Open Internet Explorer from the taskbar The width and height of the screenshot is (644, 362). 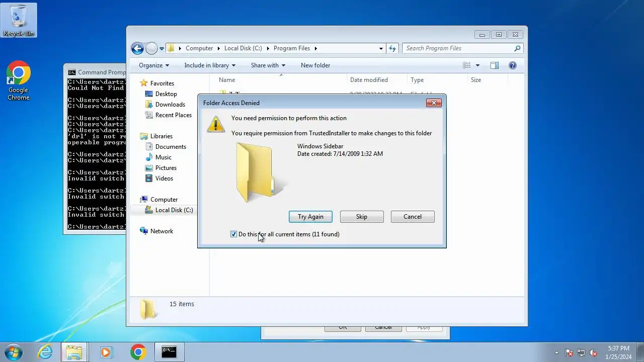point(45,352)
